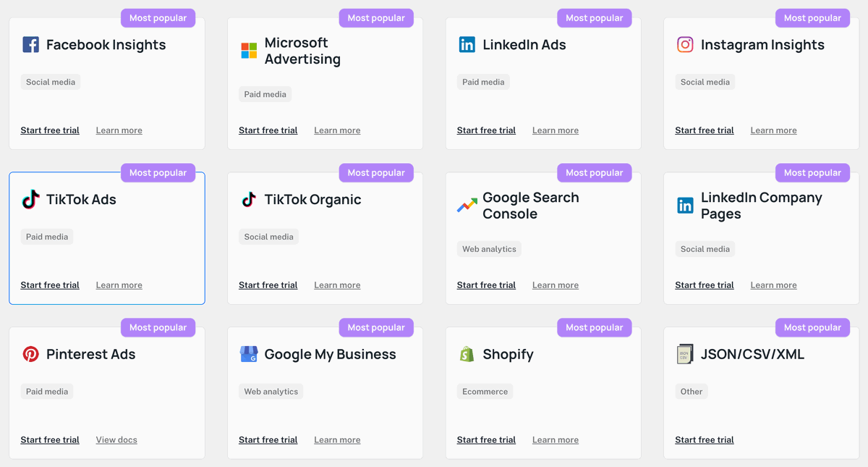The width and height of the screenshot is (868, 467).
Task: Start free trial for Facebook Insights
Action: [50, 130]
